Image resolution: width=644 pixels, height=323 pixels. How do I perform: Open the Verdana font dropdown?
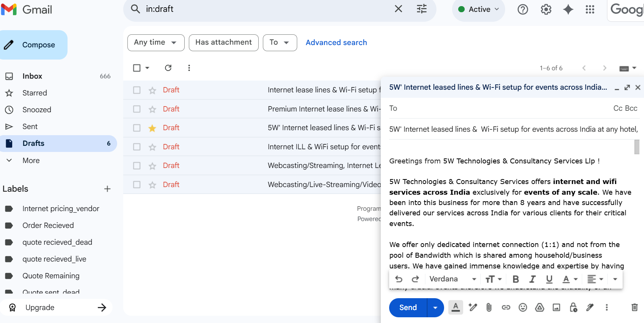(x=453, y=279)
